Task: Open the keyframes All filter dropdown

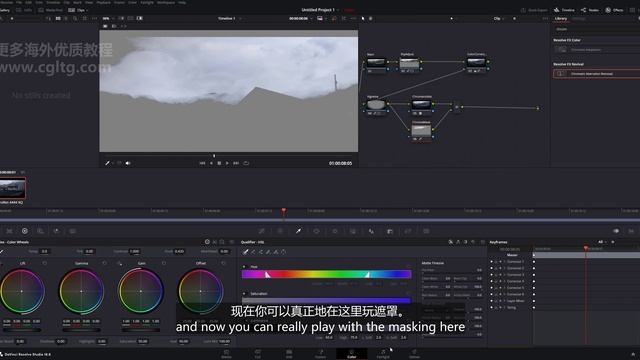Action: 602,242
